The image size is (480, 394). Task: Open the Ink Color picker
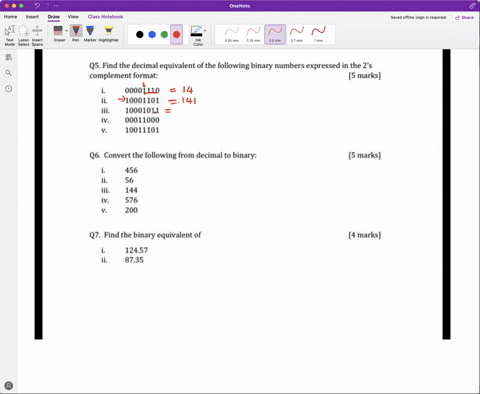tap(198, 35)
